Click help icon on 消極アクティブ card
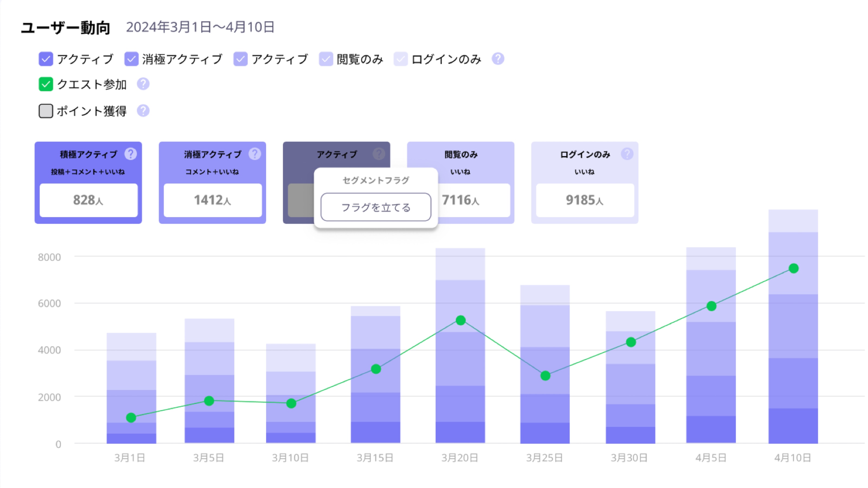Screen dimensions: 868x488 (255, 154)
